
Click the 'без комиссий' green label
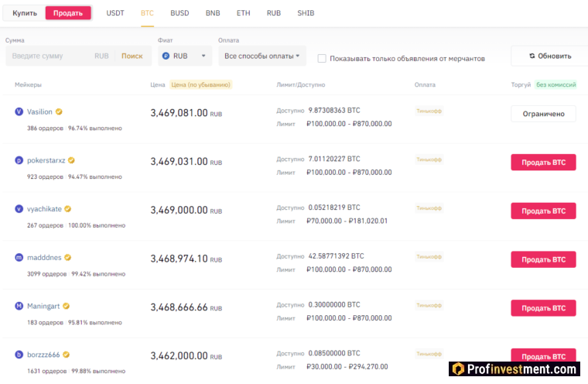click(x=556, y=85)
